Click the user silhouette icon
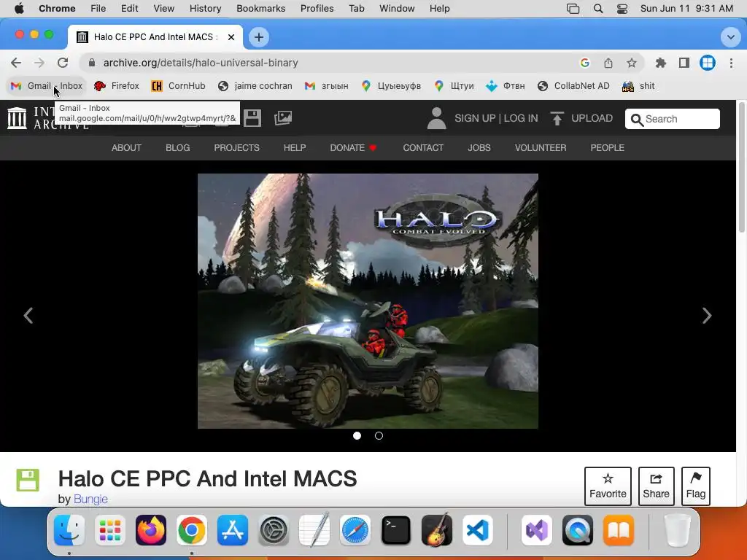Image resolution: width=747 pixels, height=560 pixels. [436, 118]
